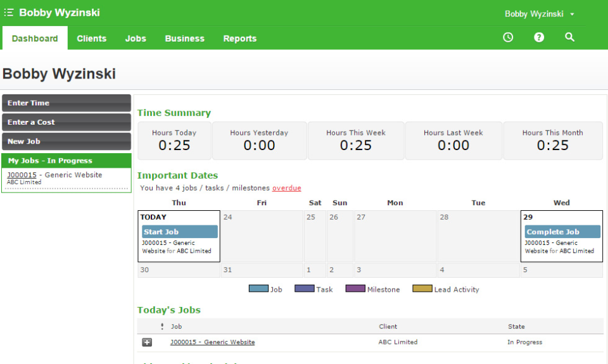Select calendar day 31
This screenshot has width=608, height=364.
coord(262,270)
